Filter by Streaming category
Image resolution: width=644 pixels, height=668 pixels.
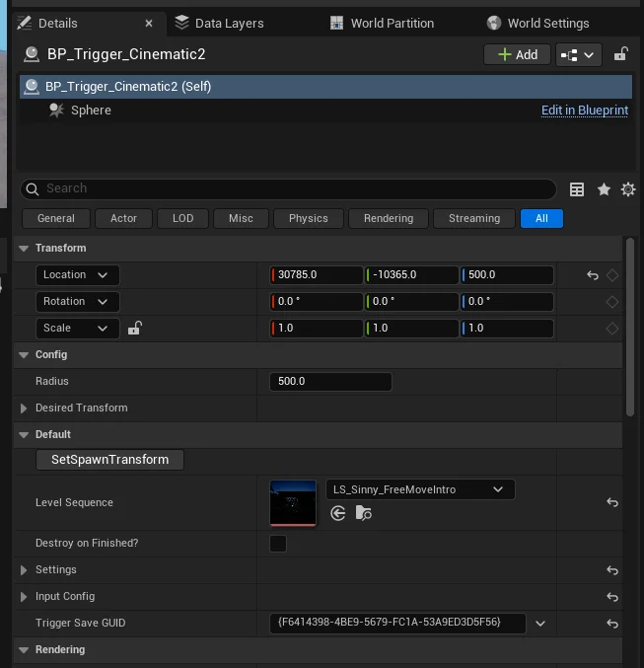pos(474,218)
